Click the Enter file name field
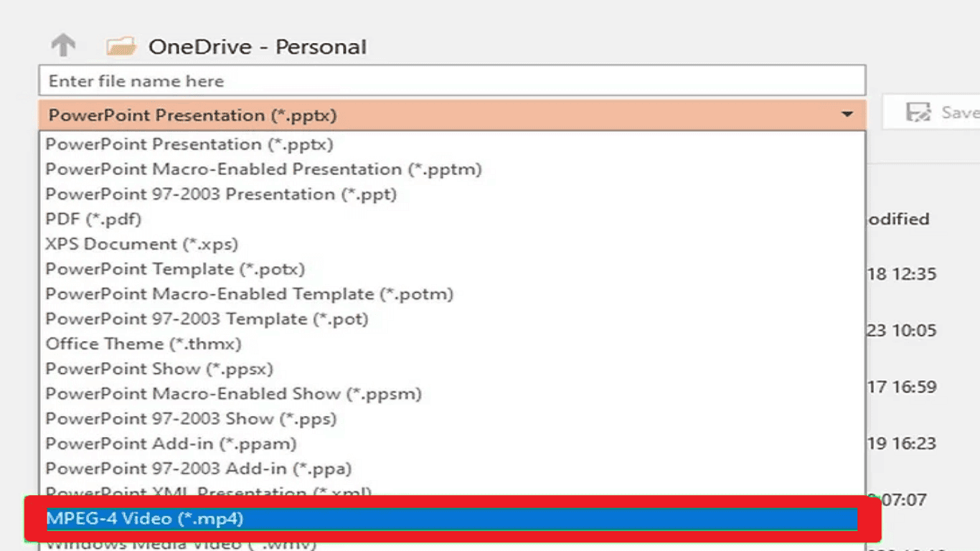This screenshot has height=551, width=980. (x=452, y=80)
